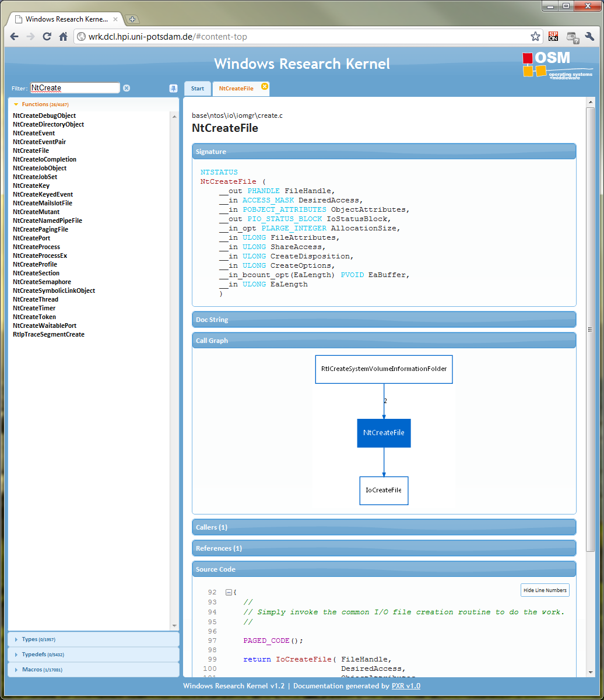Viewport: 604px width, 700px height.
Task: Expand the Callers (1) panel
Action: (384, 527)
